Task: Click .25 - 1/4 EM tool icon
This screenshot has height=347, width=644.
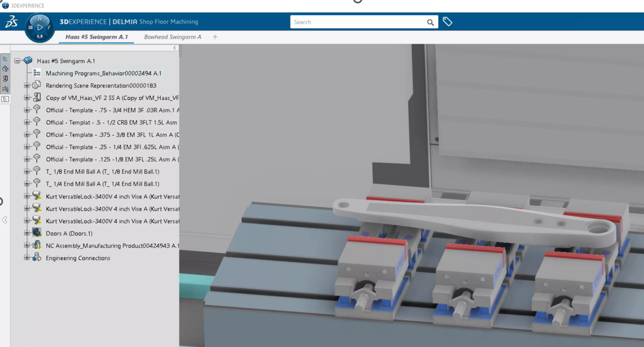Action: pos(37,146)
